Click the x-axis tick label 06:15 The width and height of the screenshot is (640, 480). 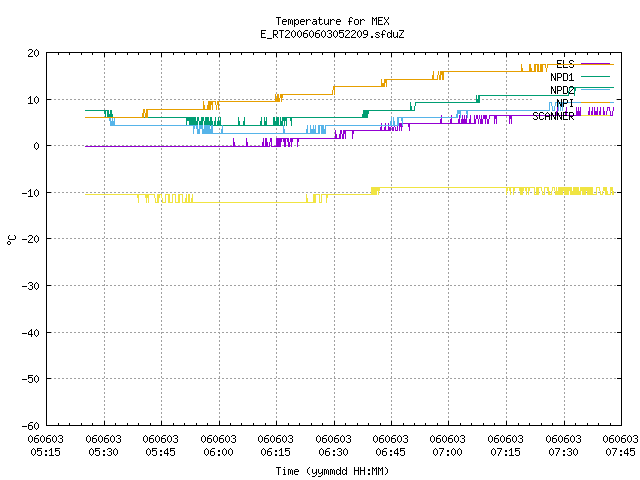click(276, 452)
